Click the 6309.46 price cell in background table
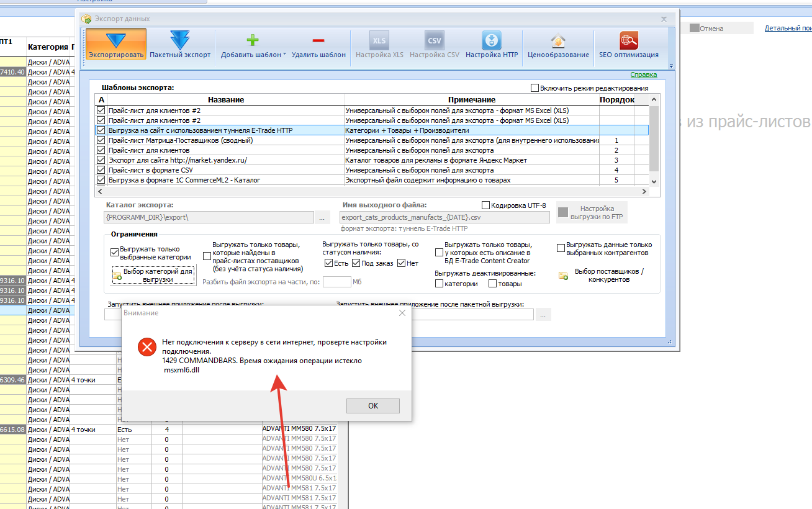 coord(13,380)
